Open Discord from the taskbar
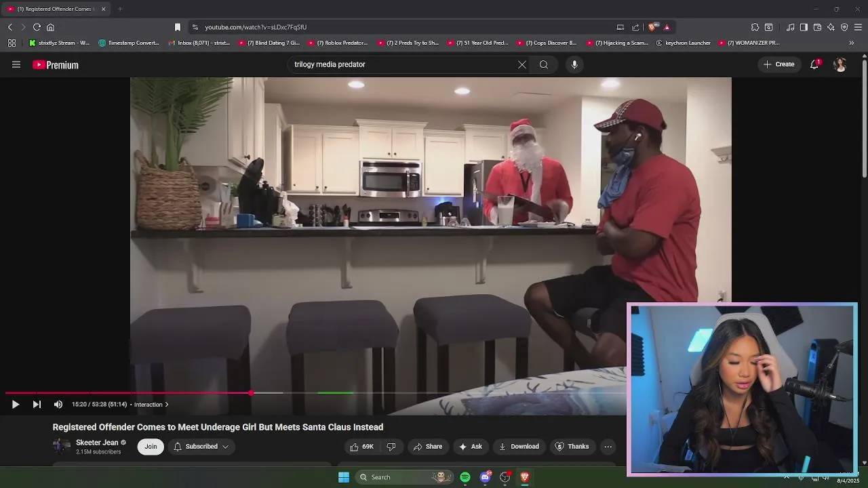Screen dimensions: 868x488 point(485,477)
